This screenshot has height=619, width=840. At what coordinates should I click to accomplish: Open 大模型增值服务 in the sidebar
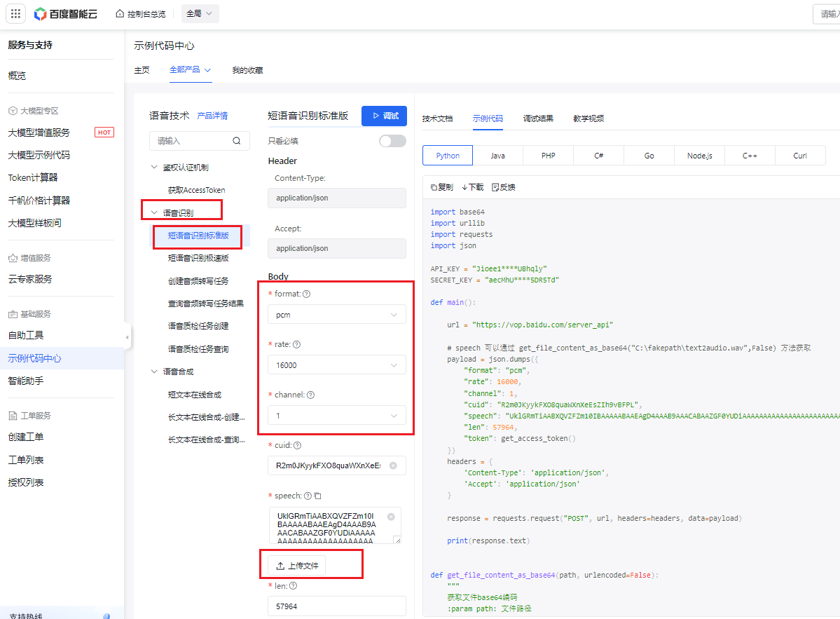[39, 132]
